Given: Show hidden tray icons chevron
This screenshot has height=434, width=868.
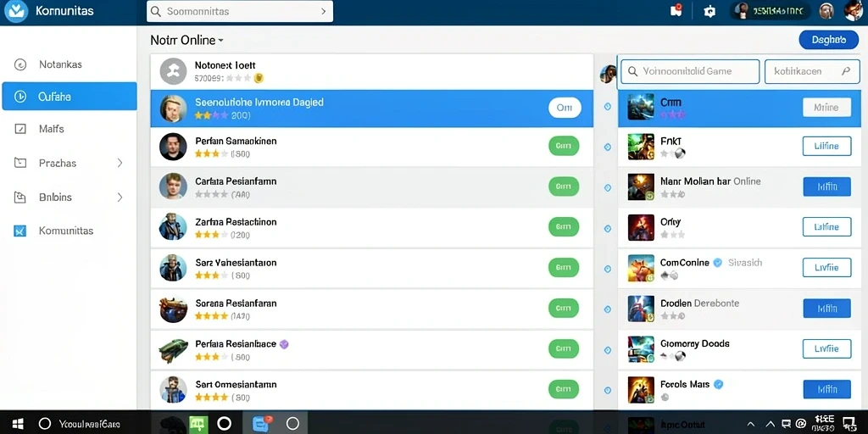Looking at the screenshot, I should (x=753, y=425).
